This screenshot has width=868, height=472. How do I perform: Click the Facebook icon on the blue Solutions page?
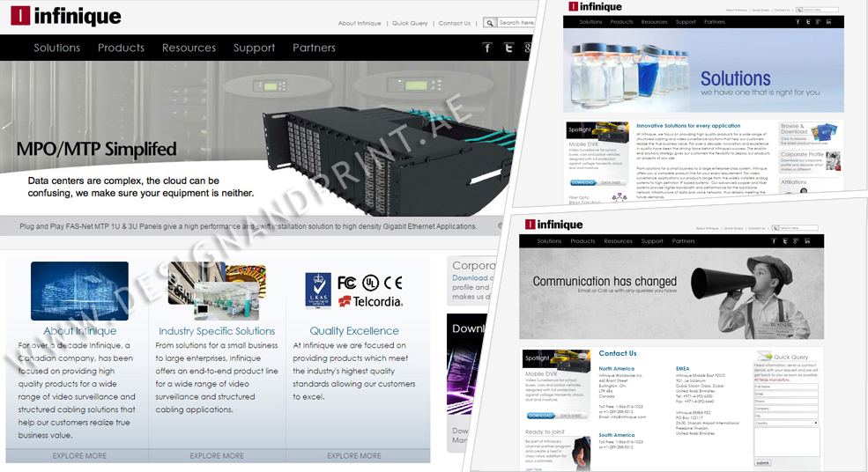[798, 22]
